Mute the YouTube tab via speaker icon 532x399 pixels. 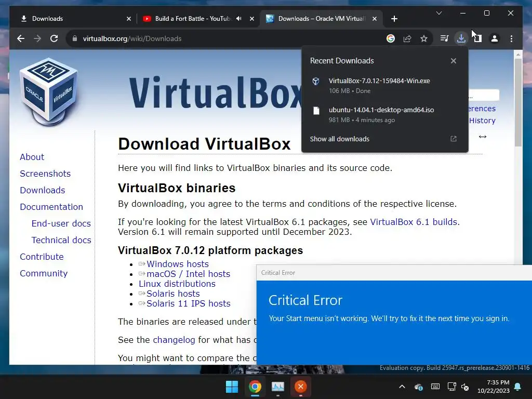pyautogui.click(x=239, y=19)
